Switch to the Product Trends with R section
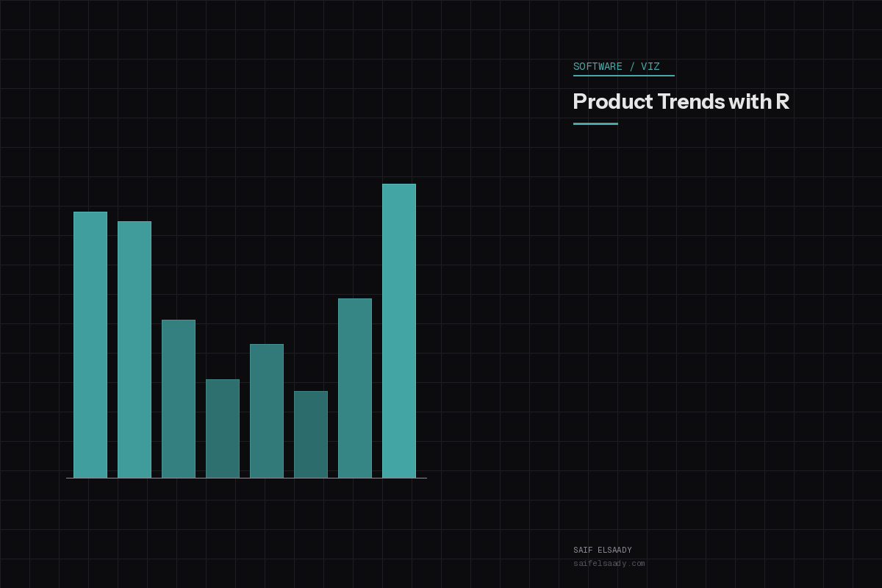The height and width of the screenshot is (588, 882). (x=681, y=102)
